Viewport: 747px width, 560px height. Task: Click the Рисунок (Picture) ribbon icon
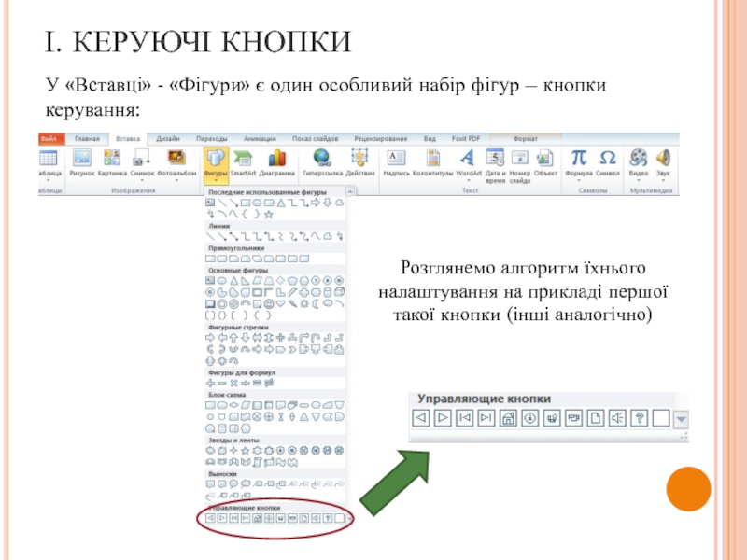[x=82, y=158]
